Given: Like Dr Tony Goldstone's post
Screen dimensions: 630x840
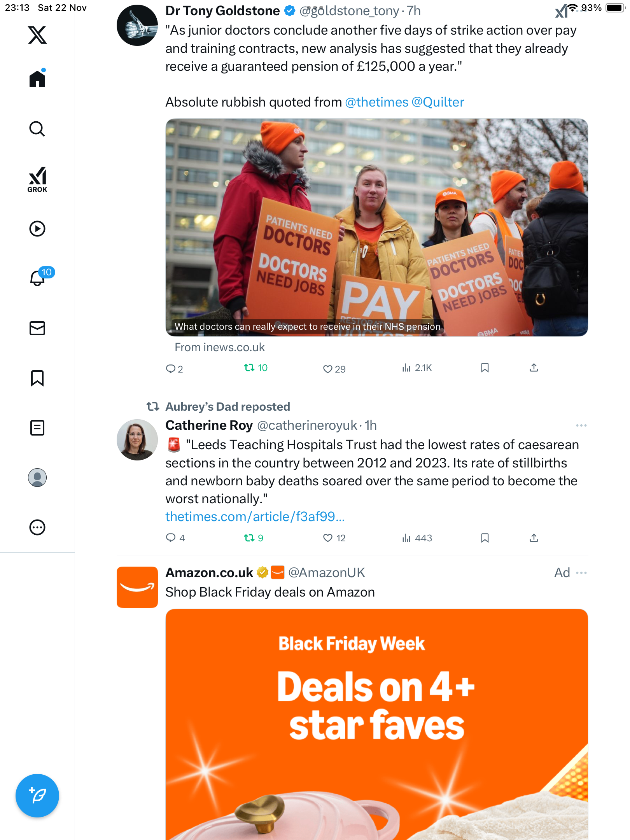Looking at the screenshot, I should tap(334, 369).
